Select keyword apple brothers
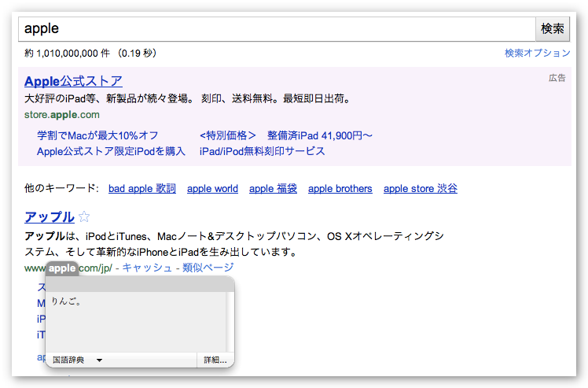This screenshot has width=588, height=388. [x=340, y=188]
